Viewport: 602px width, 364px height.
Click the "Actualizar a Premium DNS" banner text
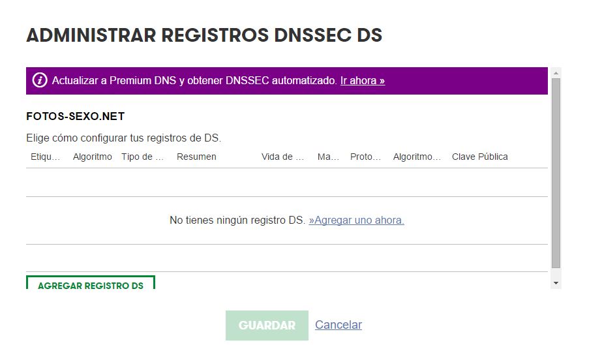(194, 81)
